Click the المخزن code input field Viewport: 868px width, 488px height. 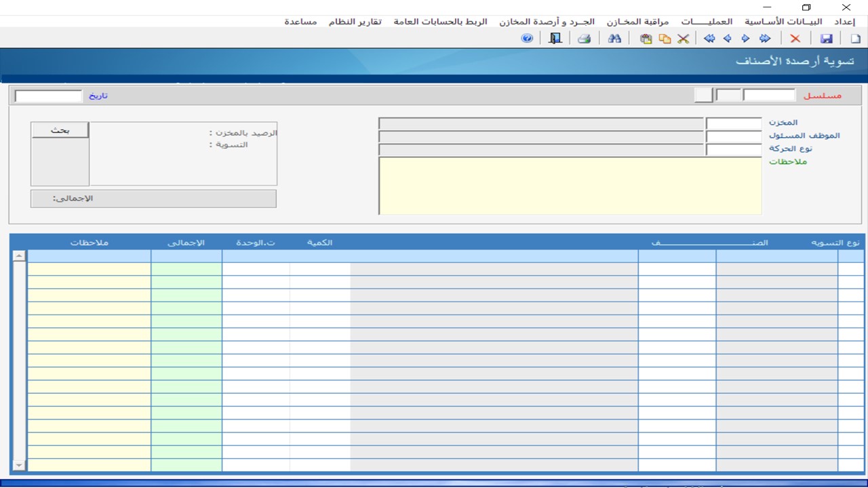coord(733,123)
